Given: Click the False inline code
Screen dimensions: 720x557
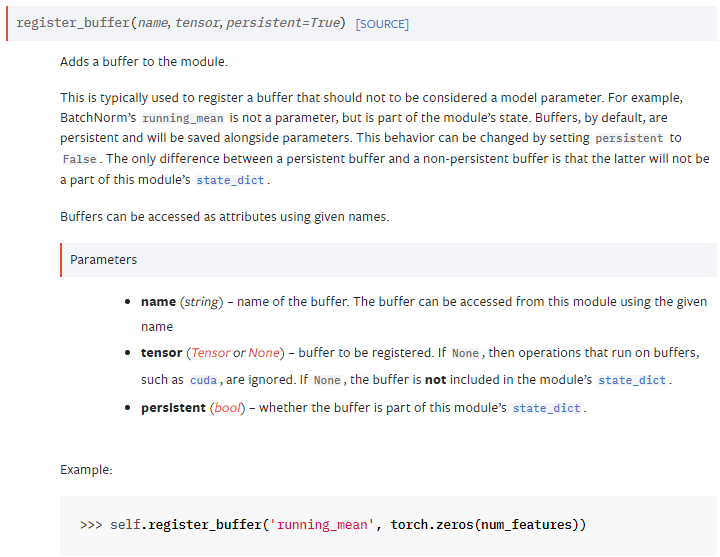Looking at the screenshot, I should pos(79,159).
